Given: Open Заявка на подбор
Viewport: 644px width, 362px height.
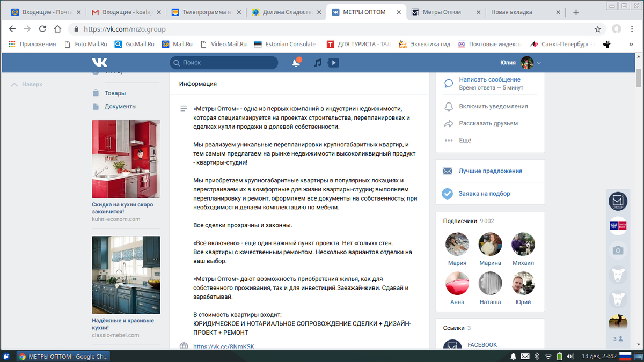Looking at the screenshot, I should (484, 194).
